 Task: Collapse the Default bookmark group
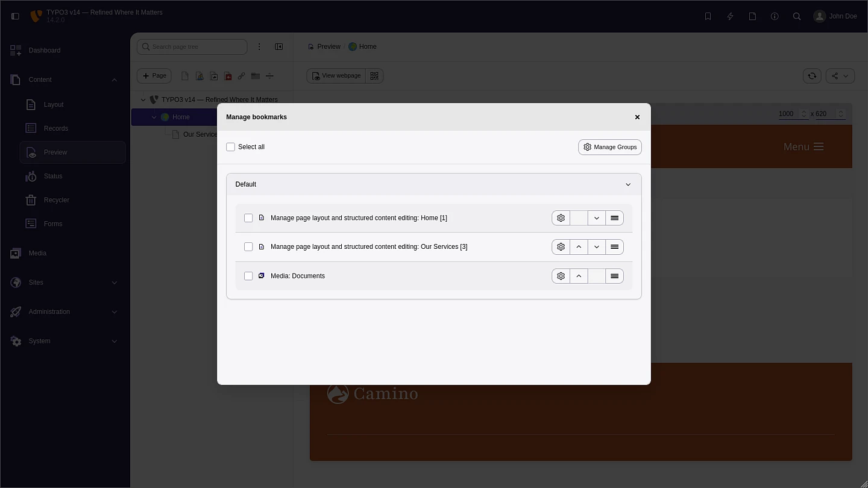pyautogui.click(x=627, y=184)
